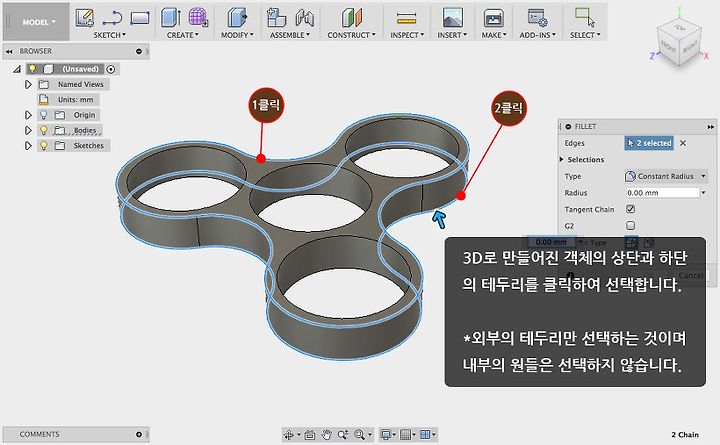This screenshot has width=720, height=445.
Task: Open the Radius value dropdown arrow
Action: pyautogui.click(x=703, y=193)
